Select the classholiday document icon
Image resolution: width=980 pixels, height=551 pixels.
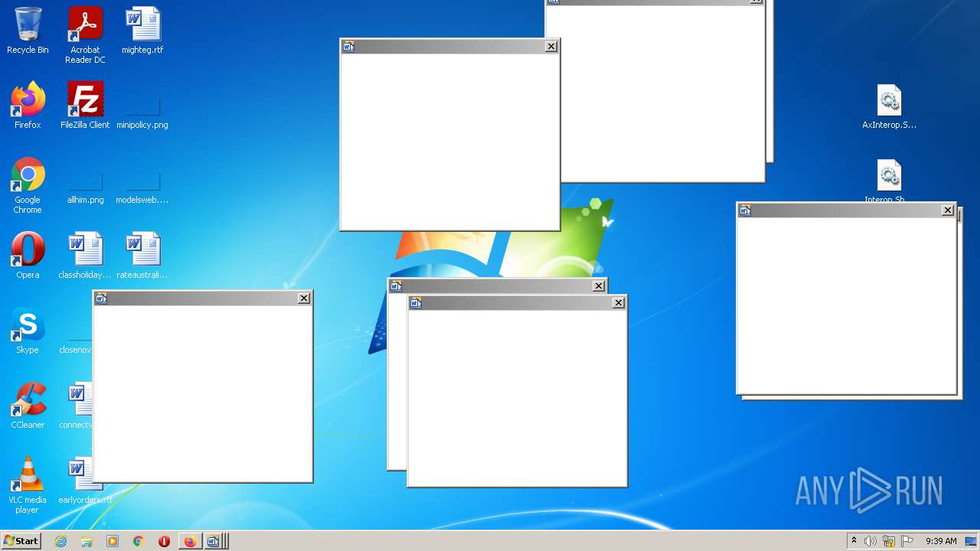[85, 256]
